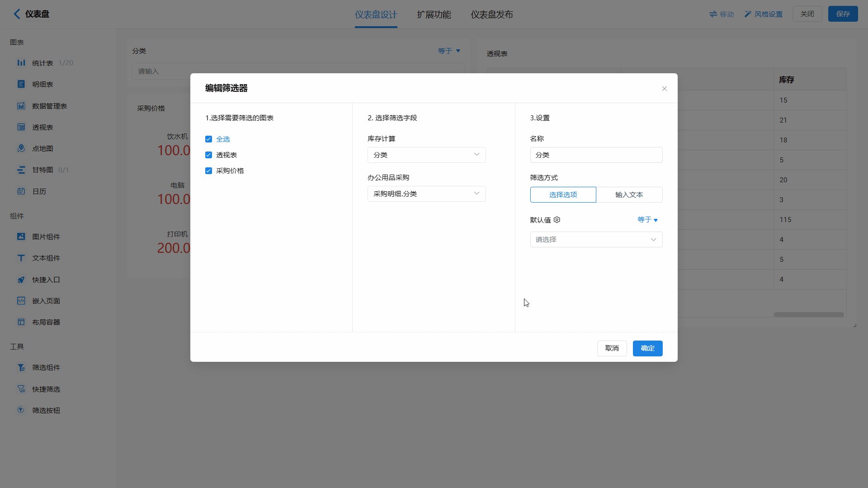Viewport: 868px width, 488px height.
Task: Click the 电脑 label in 采购价格 card
Action: point(177,185)
